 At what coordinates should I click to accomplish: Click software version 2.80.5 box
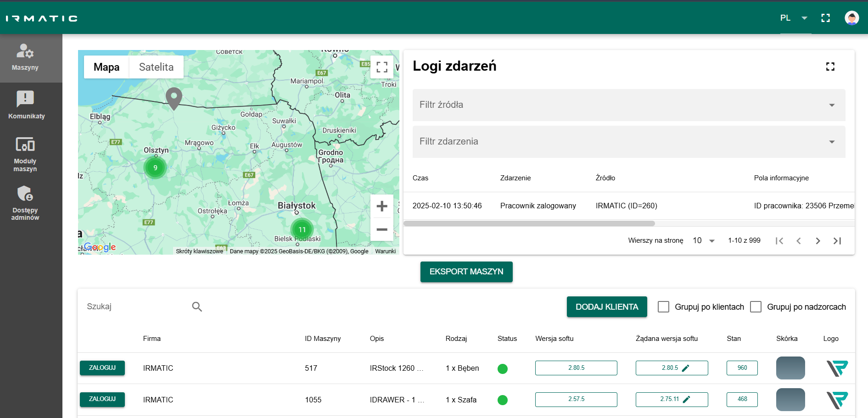pyautogui.click(x=576, y=368)
